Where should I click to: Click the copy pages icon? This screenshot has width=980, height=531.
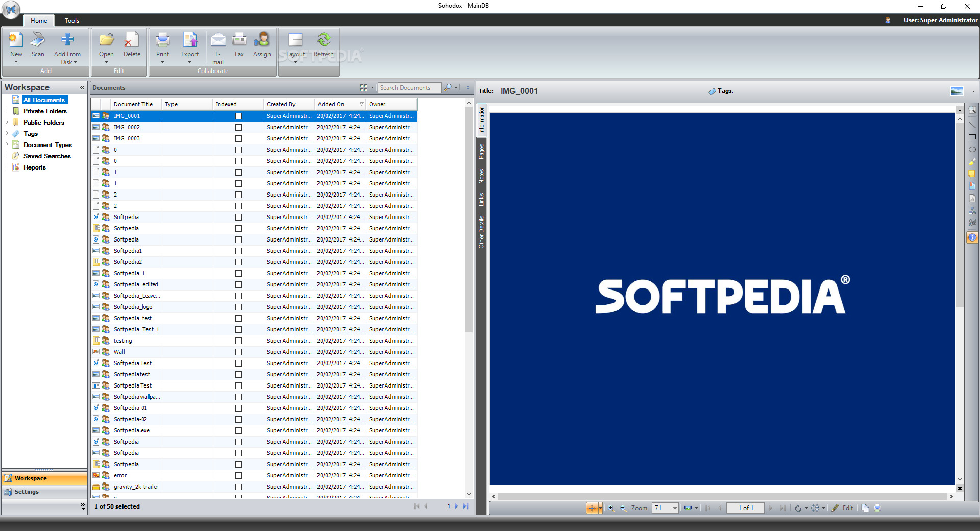(865, 508)
